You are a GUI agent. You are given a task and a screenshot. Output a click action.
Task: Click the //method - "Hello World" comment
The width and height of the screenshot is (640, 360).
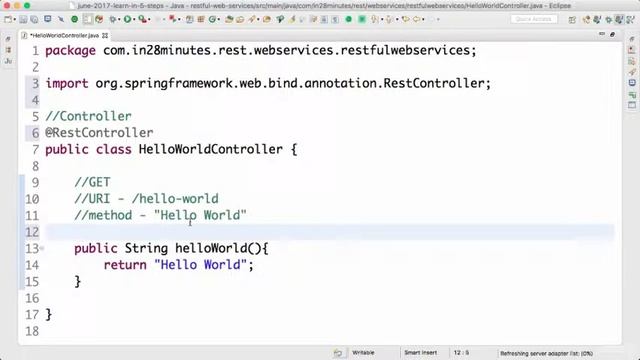click(x=160, y=215)
